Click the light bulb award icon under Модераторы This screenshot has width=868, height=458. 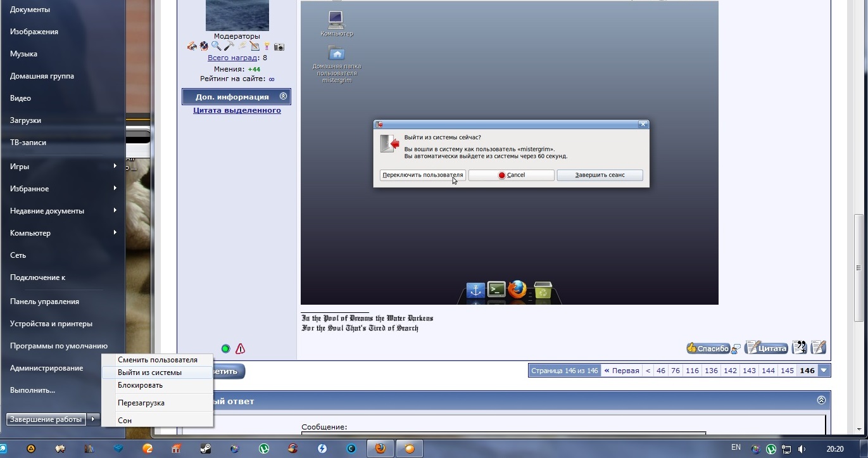[267, 46]
